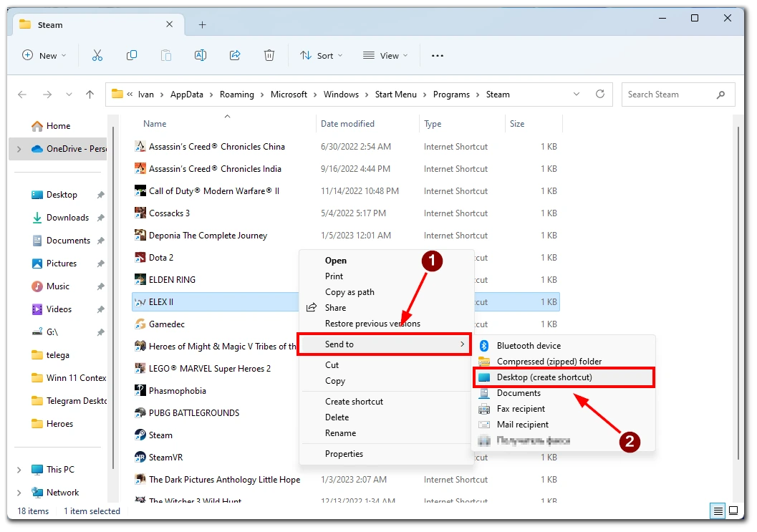757x532 pixels.
Task: Choose Properties in the context menu
Action: tap(344, 454)
